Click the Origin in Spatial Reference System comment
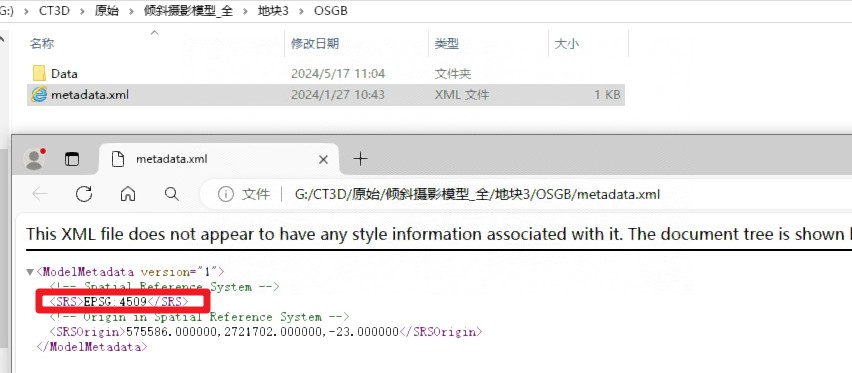 coord(199,316)
